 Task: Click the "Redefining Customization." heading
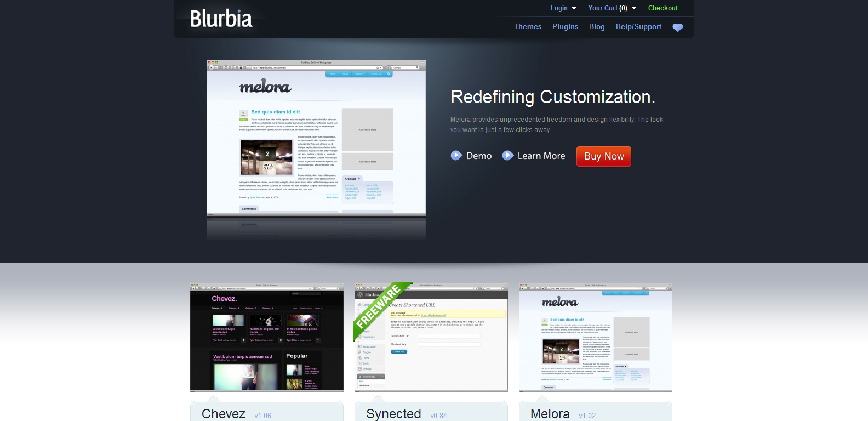[x=553, y=97]
